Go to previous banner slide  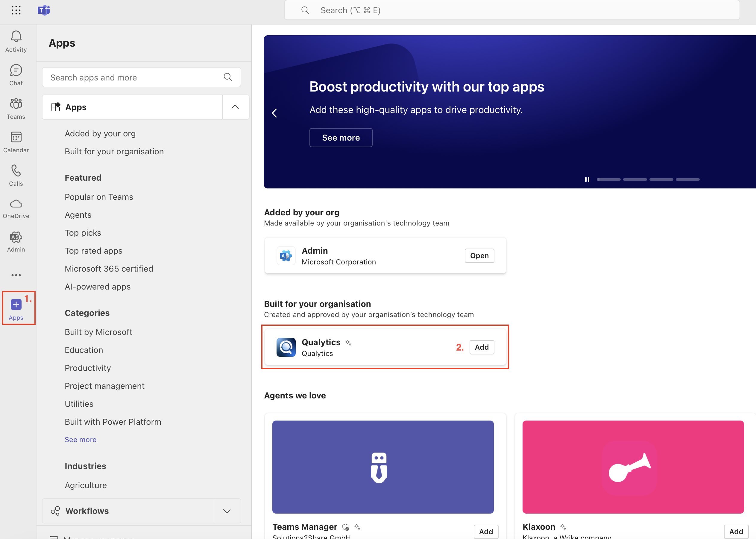tap(274, 113)
